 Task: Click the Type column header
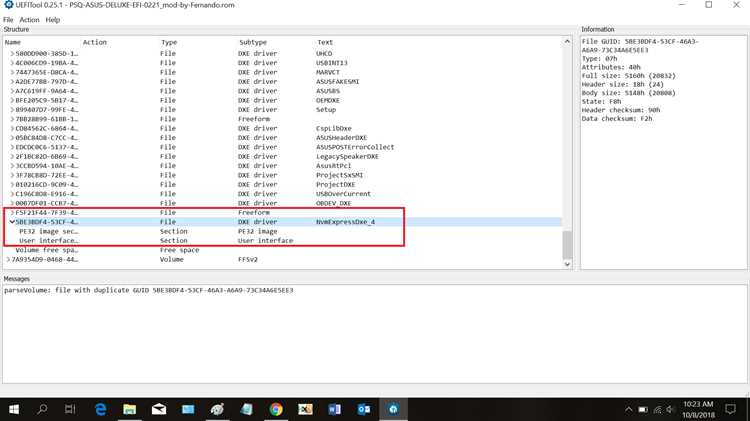pyautogui.click(x=169, y=42)
